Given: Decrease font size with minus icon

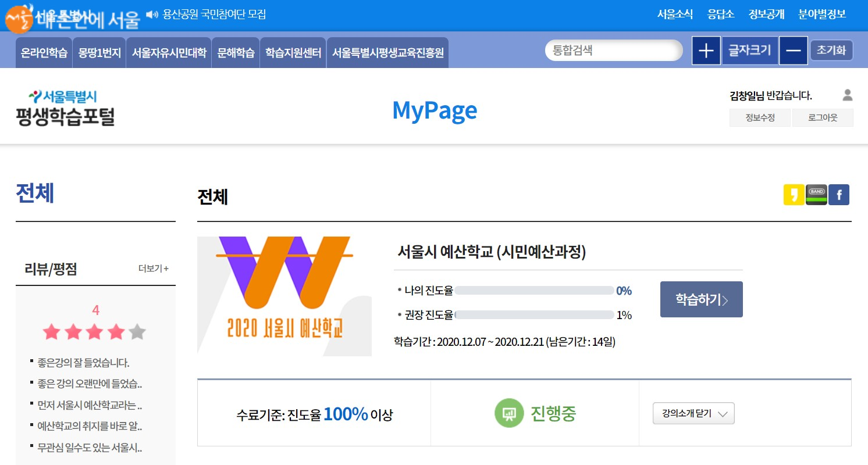Looking at the screenshot, I should pyautogui.click(x=793, y=51).
